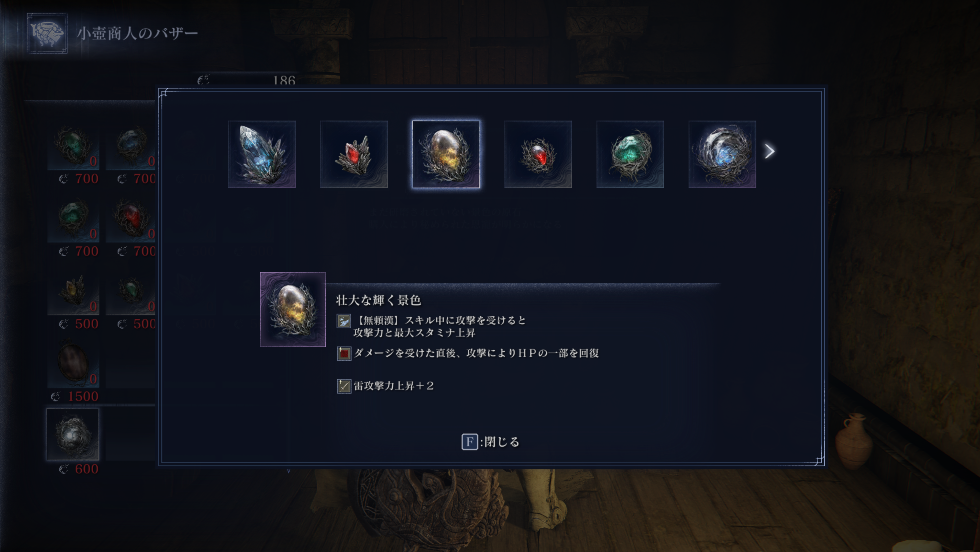
Task: Select the white-blue swirling nest relic
Action: pyautogui.click(x=722, y=154)
